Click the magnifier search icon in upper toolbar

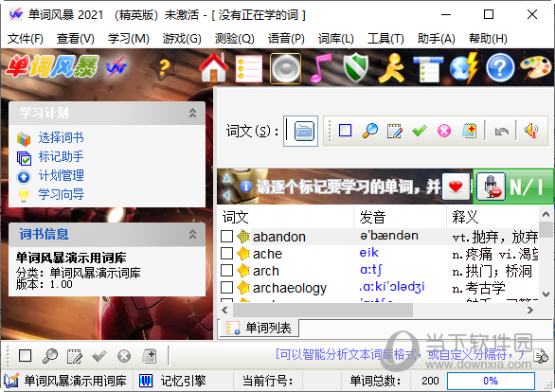pos(370,131)
